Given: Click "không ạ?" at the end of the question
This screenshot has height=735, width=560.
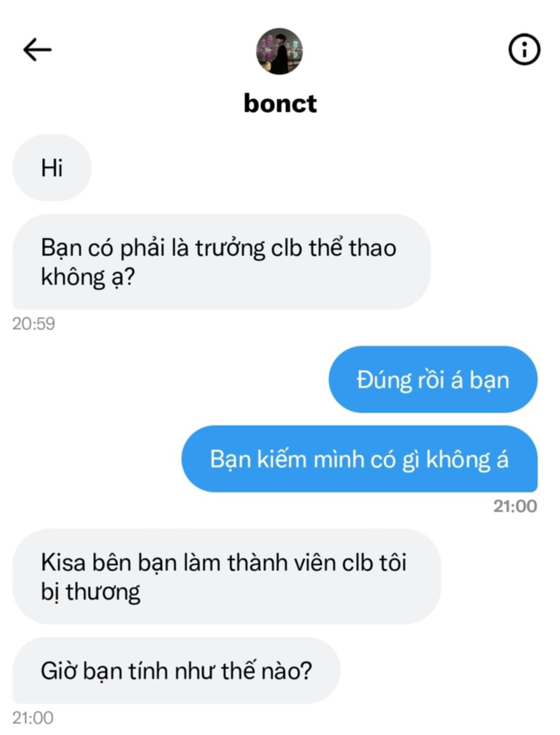Looking at the screenshot, I should 88,277.
